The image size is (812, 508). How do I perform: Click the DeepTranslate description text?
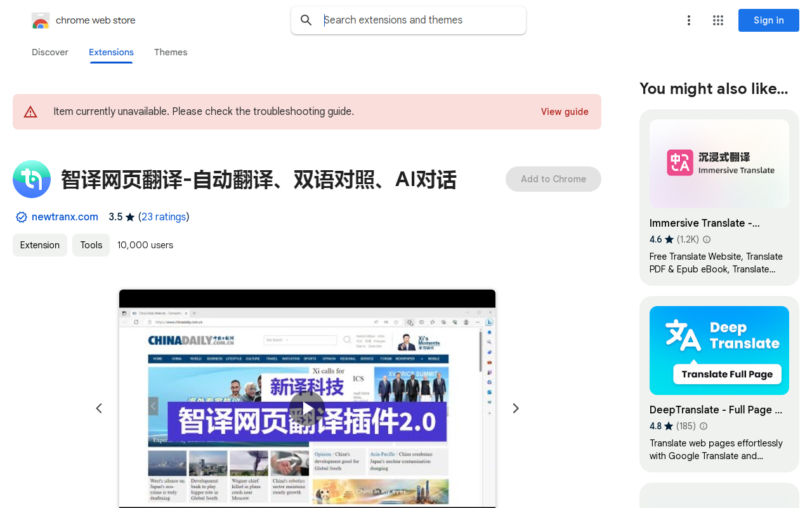[x=716, y=450]
